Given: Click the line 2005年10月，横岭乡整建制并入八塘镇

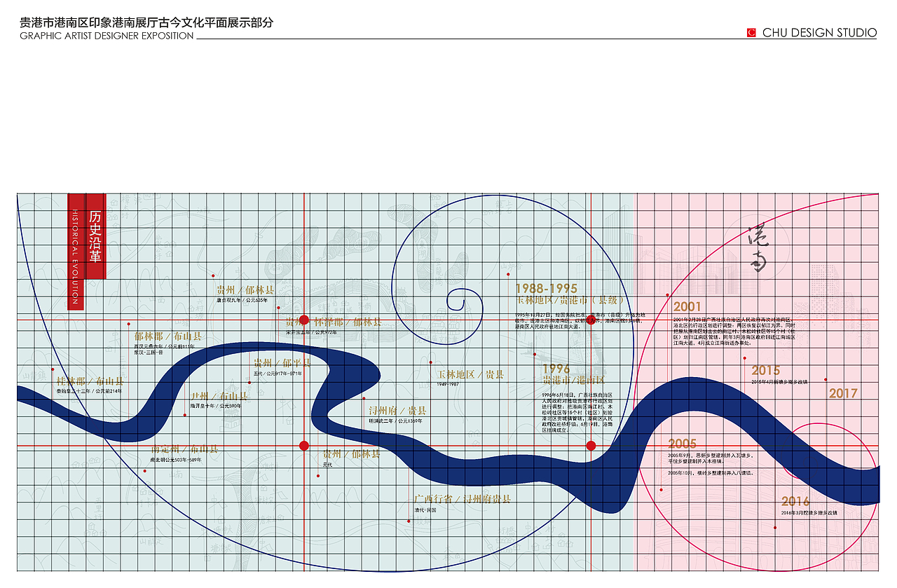Looking at the screenshot, I should click(x=710, y=473).
